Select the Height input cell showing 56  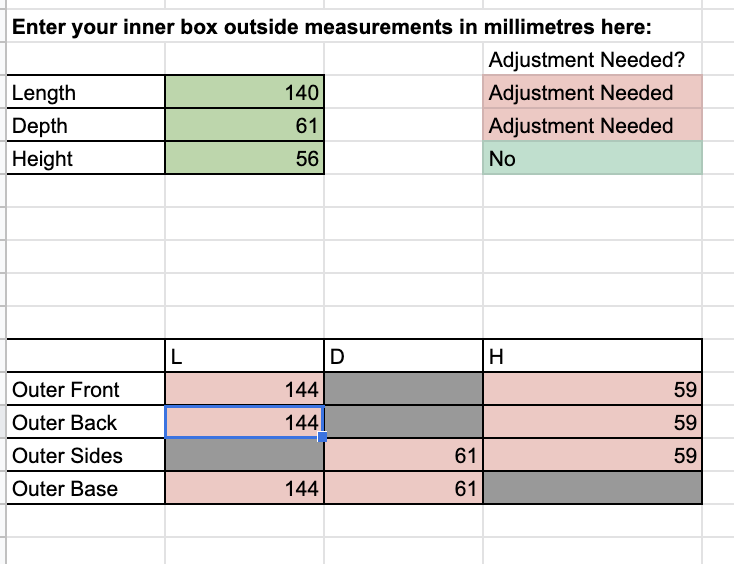244,159
